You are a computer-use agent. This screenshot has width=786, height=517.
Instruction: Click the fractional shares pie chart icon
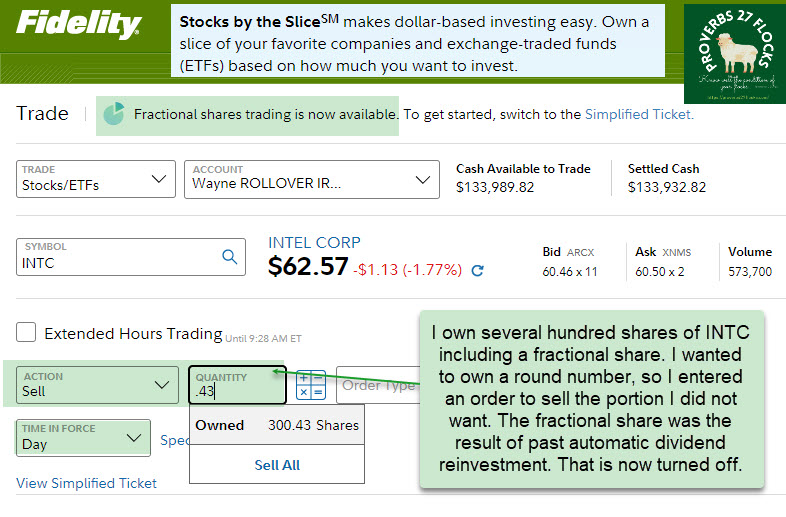(x=114, y=114)
